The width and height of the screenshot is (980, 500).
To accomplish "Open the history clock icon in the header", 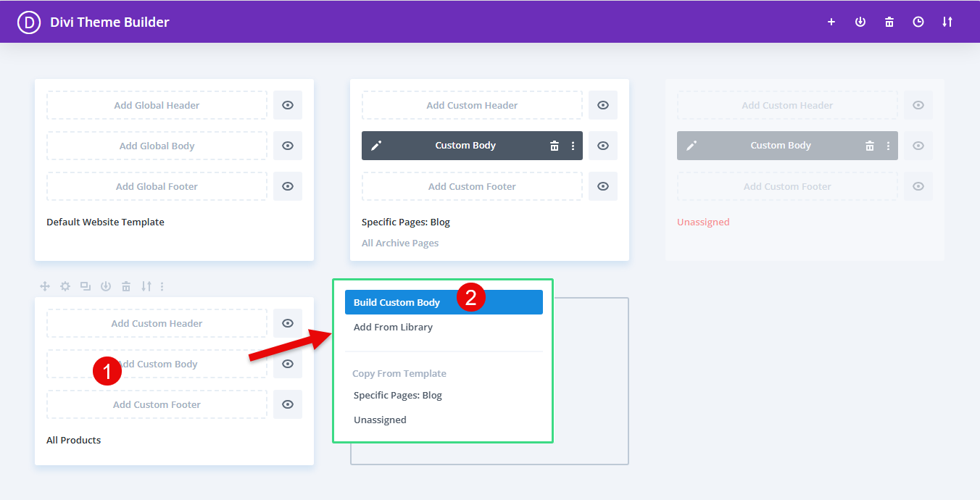I will click(x=918, y=22).
